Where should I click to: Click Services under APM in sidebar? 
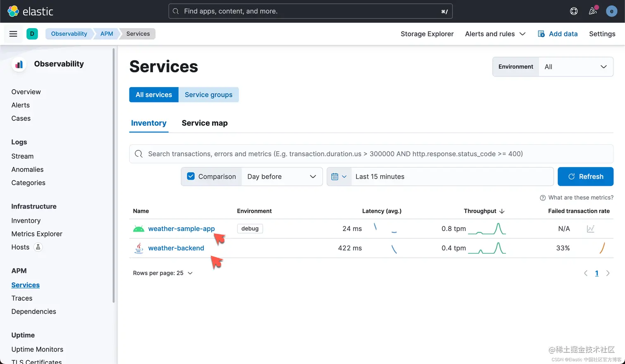[26, 285]
